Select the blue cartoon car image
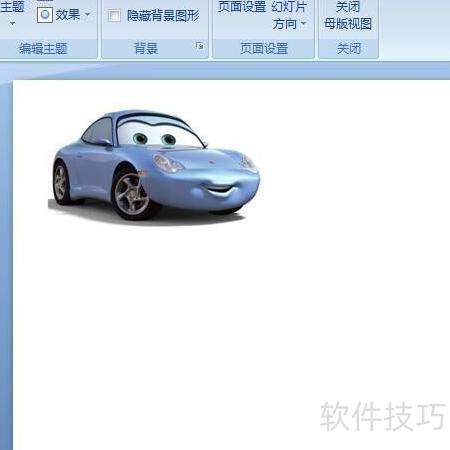The image size is (450, 450). point(154,167)
